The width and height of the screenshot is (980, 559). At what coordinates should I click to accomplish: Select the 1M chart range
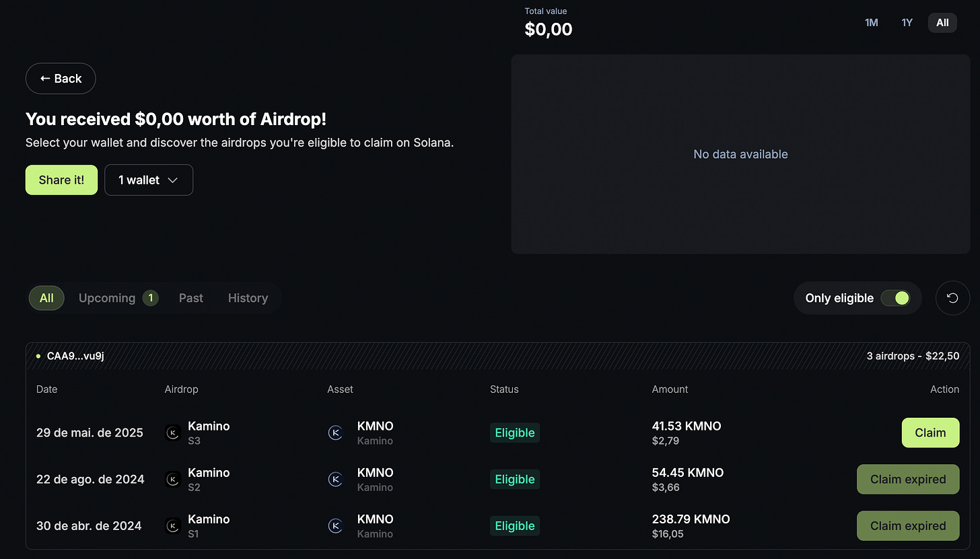(871, 23)
